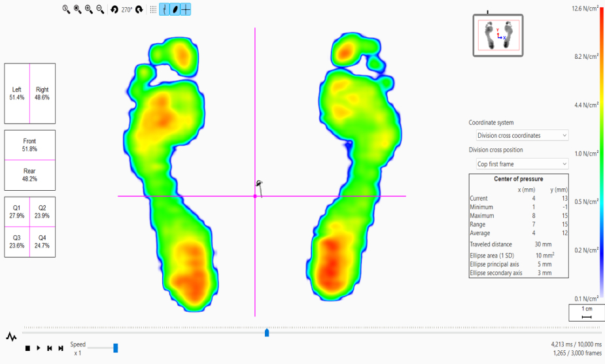Open the waveform graph icon
The width and height of the screenshot is (605, 364).
(x=11, y=337)
